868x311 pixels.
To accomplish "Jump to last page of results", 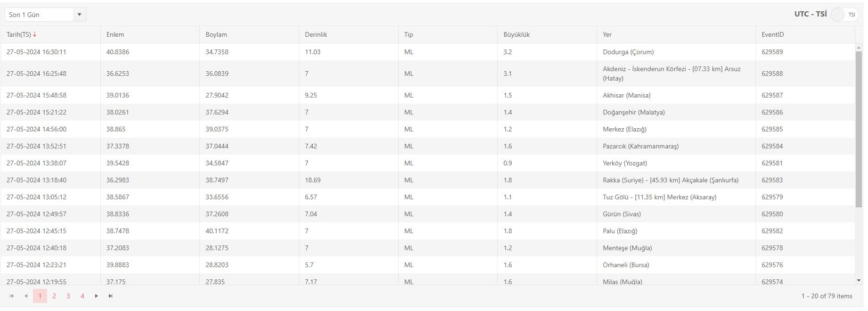I will (x=110, y=296).
